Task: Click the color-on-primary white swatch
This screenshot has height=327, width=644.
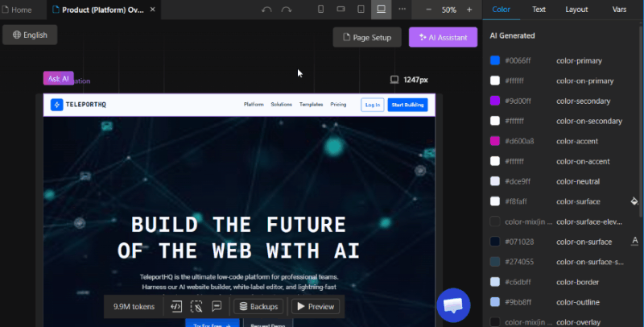Action: tap(495, 81)
